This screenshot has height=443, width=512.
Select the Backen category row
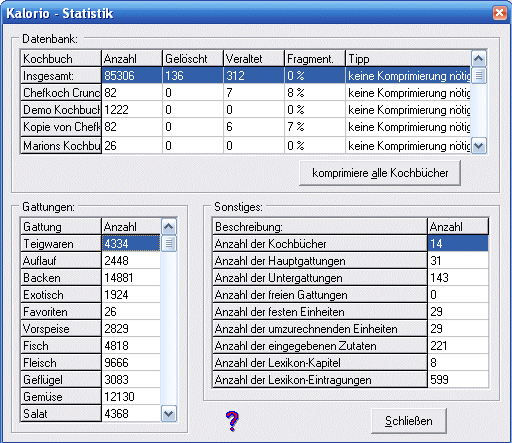point(91,278)
